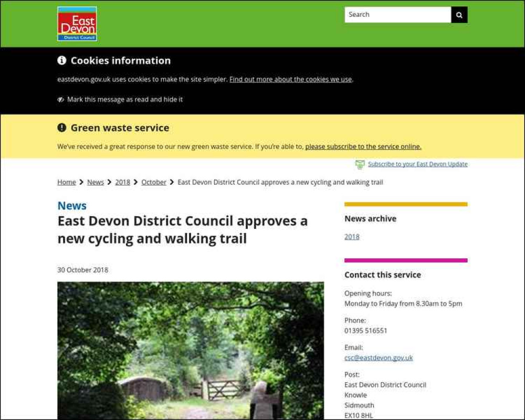This screenshot has height=420, width=525.
Task: Click the chevron after Home breadcrumb
Action: pos(81,182)
